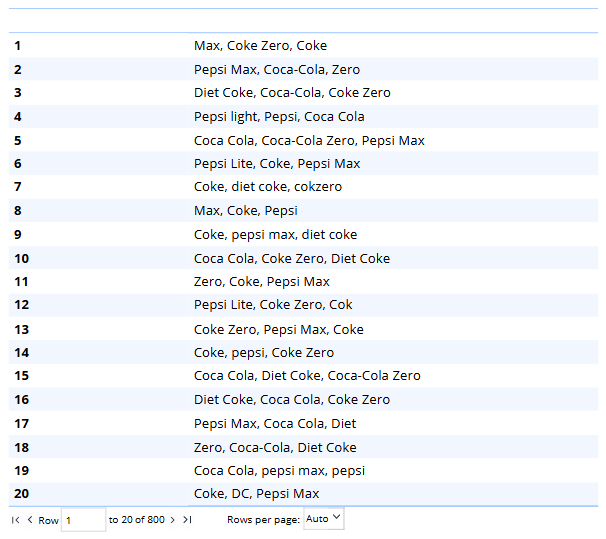Go to the first page of rows

[16, 520]
